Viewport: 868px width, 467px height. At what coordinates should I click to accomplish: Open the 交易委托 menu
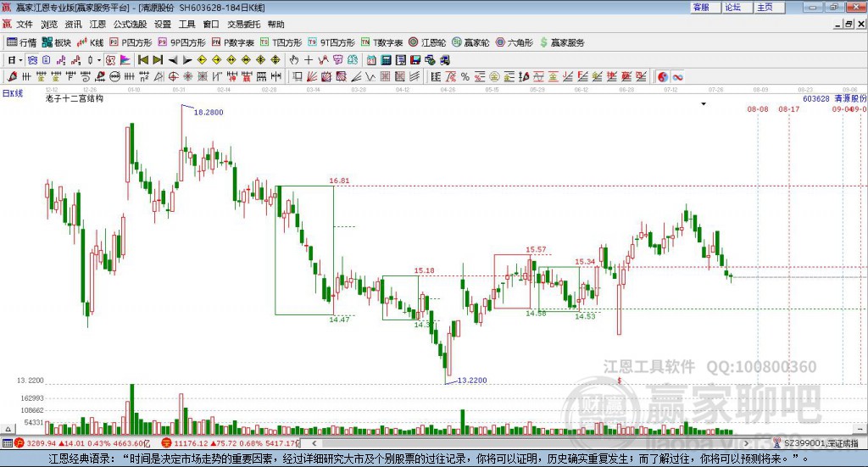coord(243,25)
